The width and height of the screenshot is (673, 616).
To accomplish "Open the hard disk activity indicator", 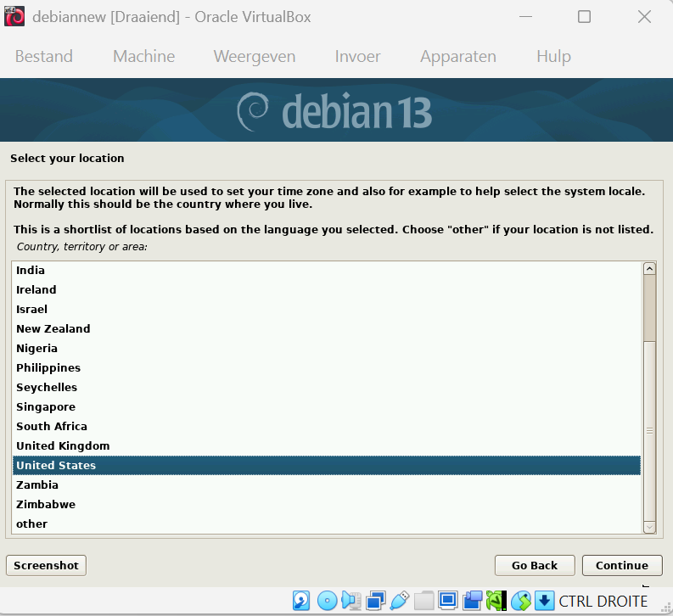I will 301,601.
